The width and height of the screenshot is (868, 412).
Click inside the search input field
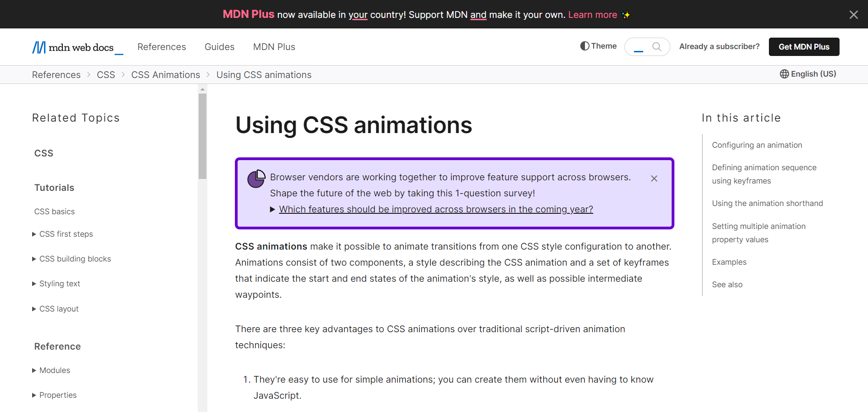click(x=640, y=47)
